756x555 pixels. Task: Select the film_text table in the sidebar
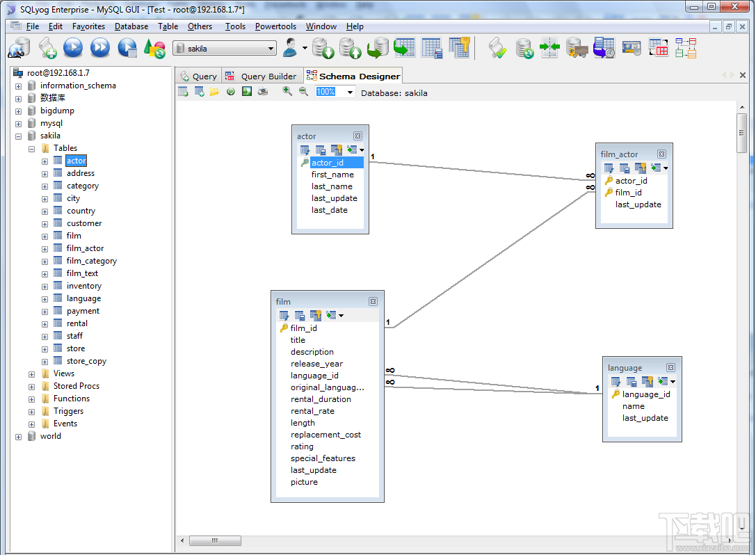pos(83,273)
